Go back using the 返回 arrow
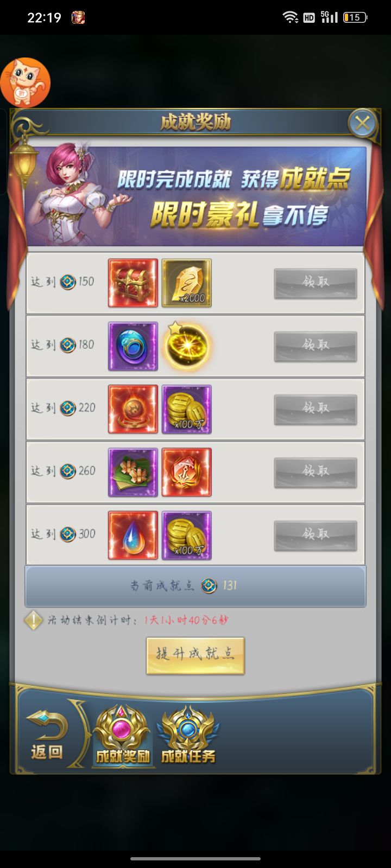 click(x=47, y=736)
